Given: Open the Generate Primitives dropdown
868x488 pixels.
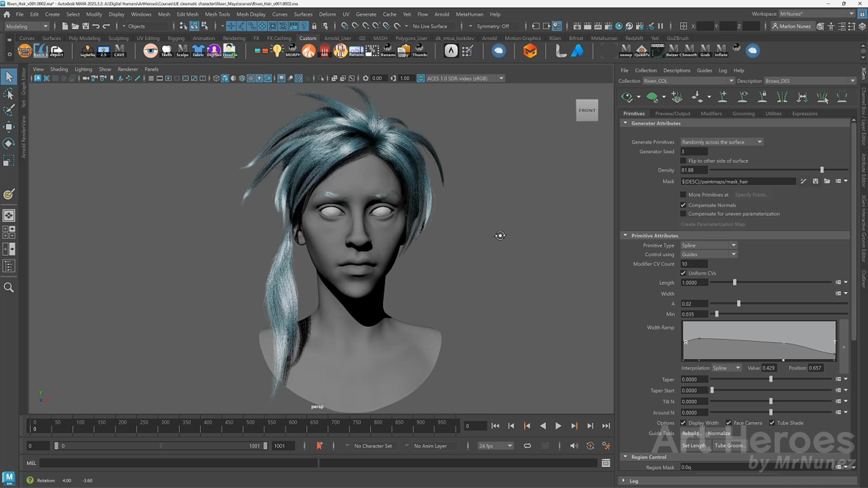Looking at the screenshot, I should [722, 142].
